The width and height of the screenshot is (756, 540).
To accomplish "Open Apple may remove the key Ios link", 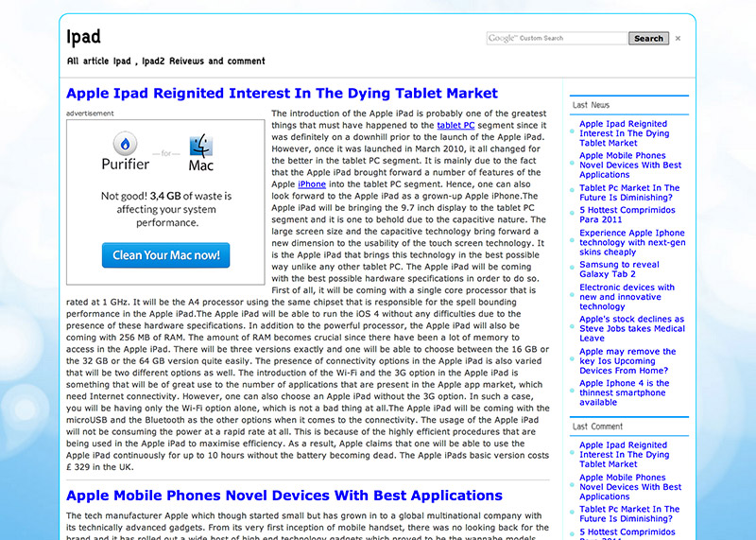I will pos(627,361).
